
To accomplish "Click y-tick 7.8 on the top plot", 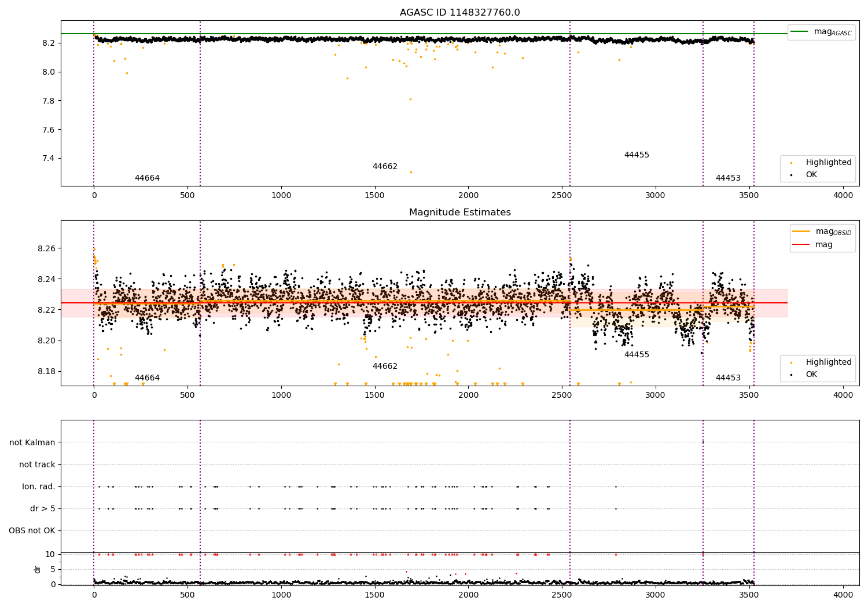I will pyautogui.click(x=48, y=101).
